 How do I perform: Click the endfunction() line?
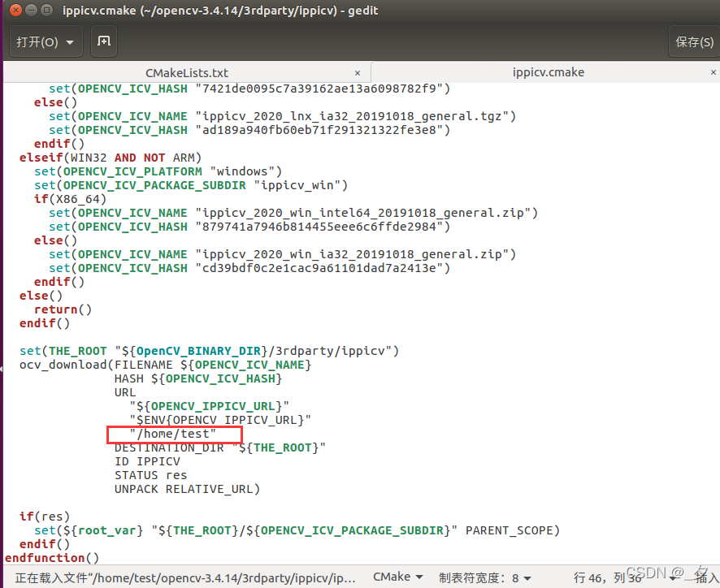pyautogui.click(x=52, y=558)
